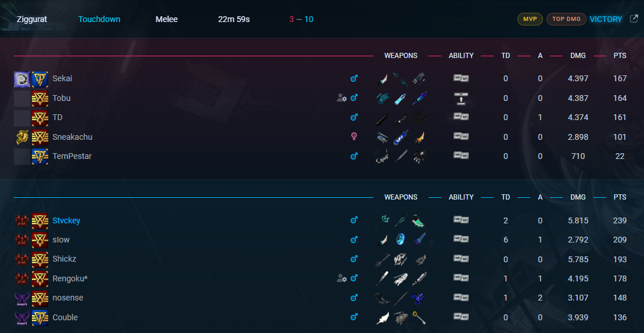This screenshot has height=333, width=644.
Task: Click Couble's purple clan emblem
Action: (21, 317)
